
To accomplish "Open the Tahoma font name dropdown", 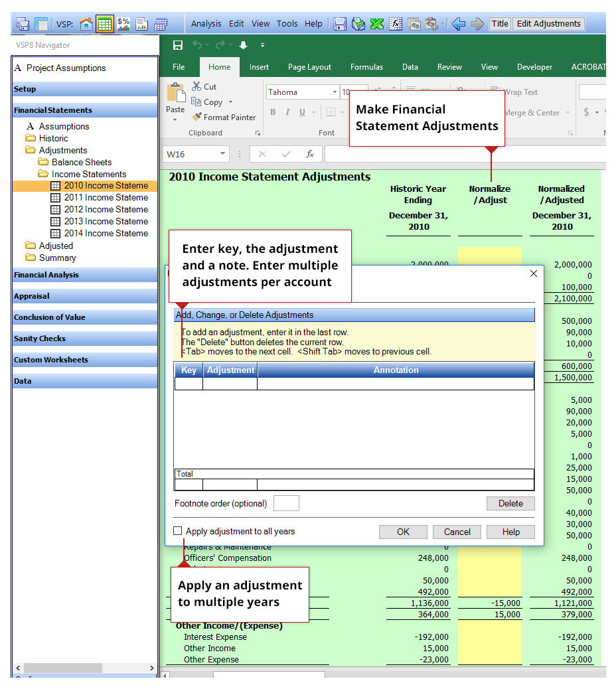I will pyautogui.click(x=335, y=92).
